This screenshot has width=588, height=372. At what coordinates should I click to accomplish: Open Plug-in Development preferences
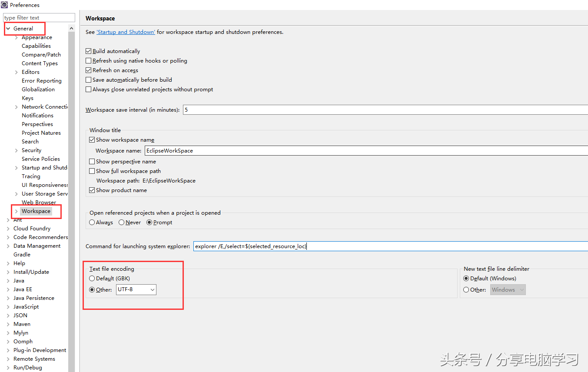40,350
